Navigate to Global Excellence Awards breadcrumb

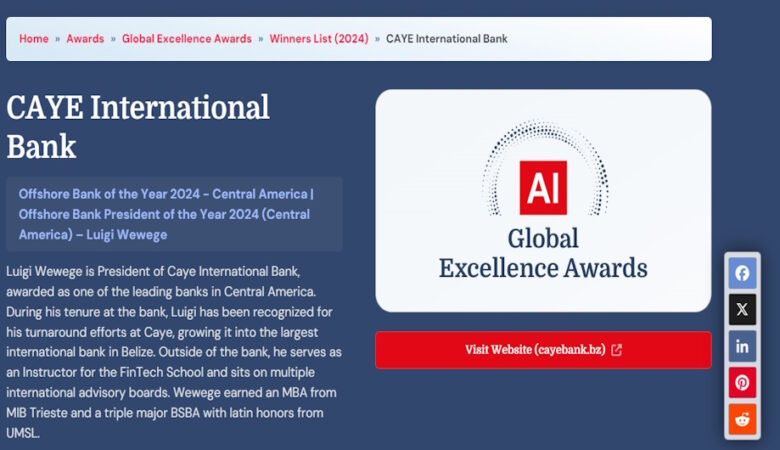[187, 39]
